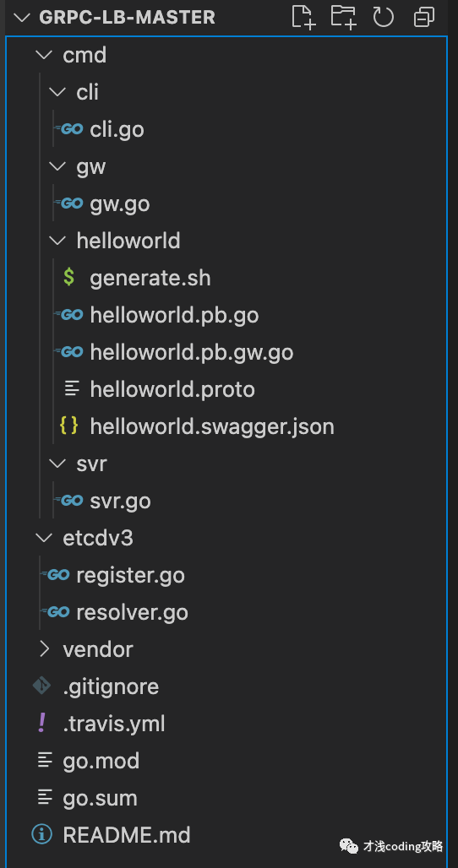Viewport: 458px width, 868px height.
Task: Select the cli folder name
Action: pos(88,92)
